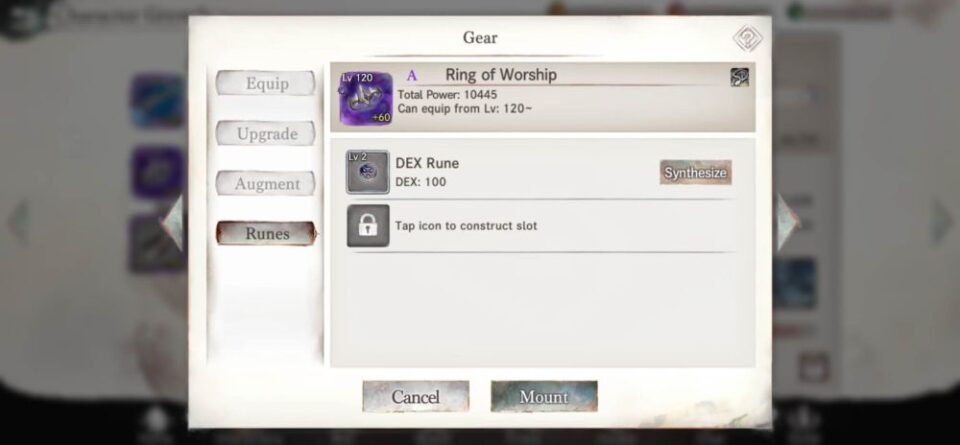Tap the blurred purple gear slot behind dialog
Screen dimensions: 960x445
pos(157,173)
